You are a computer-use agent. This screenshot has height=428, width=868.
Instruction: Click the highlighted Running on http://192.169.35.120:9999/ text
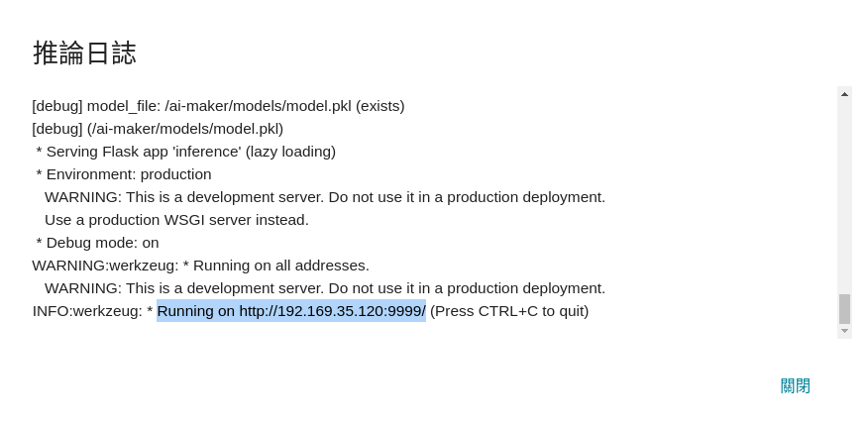click(x=291, y=311)
